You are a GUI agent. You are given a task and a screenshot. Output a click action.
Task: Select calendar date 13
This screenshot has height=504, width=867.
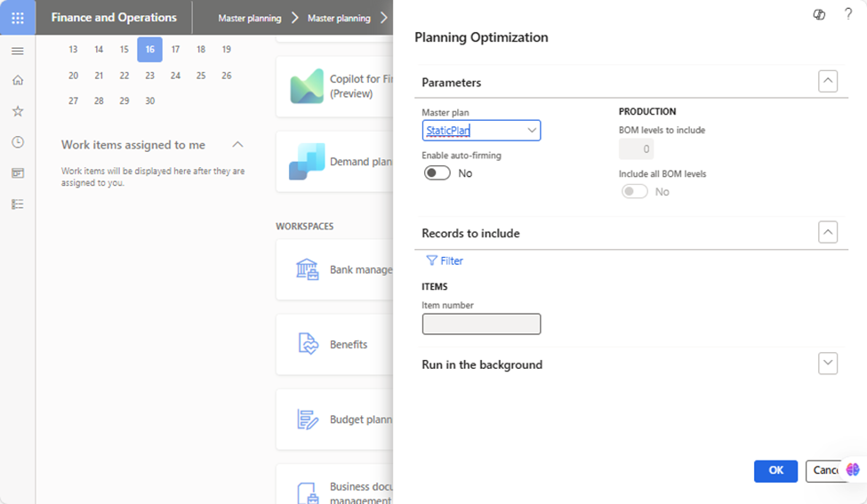(73, 49)
